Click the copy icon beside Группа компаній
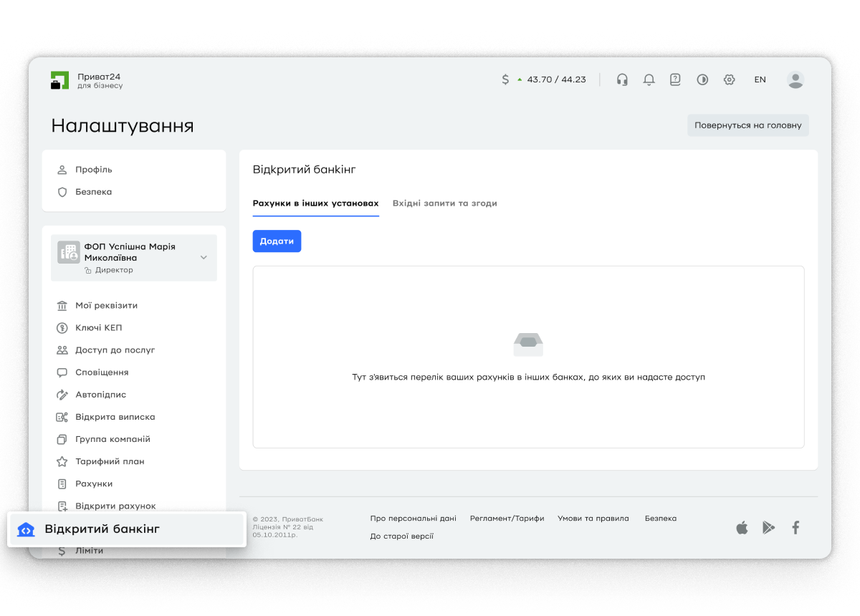 [x=62, y=439]
